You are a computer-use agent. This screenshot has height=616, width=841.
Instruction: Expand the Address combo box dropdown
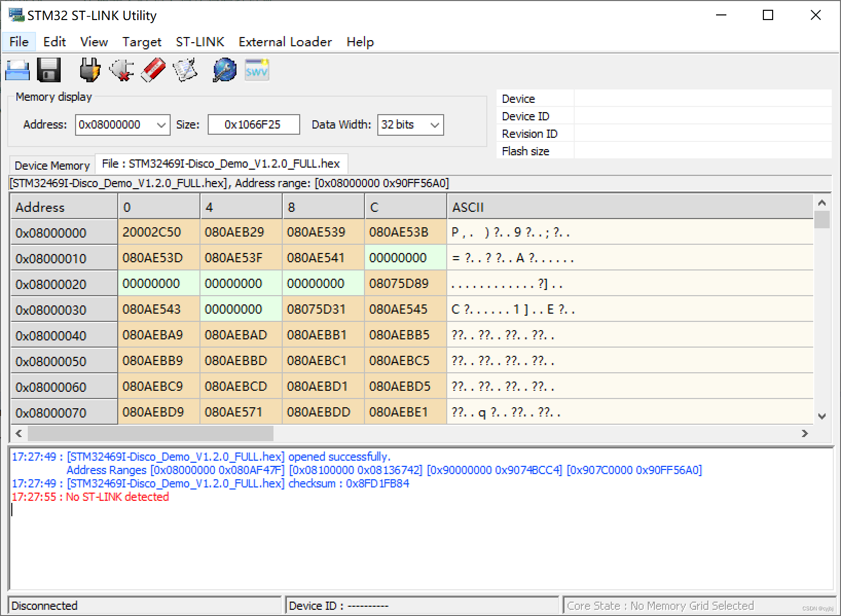161,125
